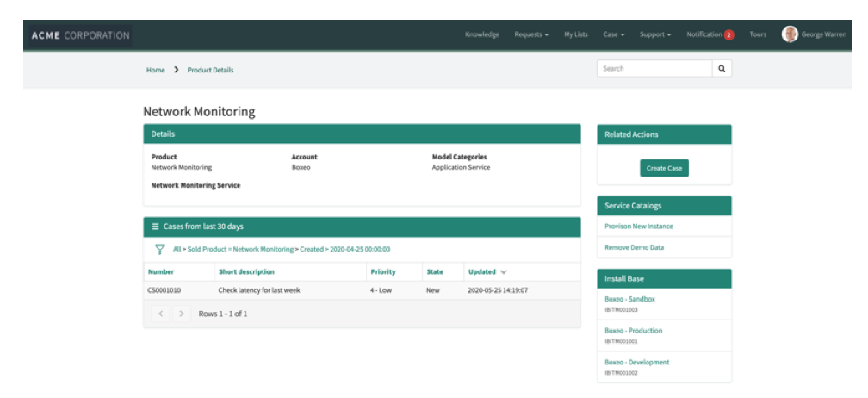Open Provison New Instance catalog
Image resolution: width=868 pixels, height=398 pixels.
coord(639,227)
